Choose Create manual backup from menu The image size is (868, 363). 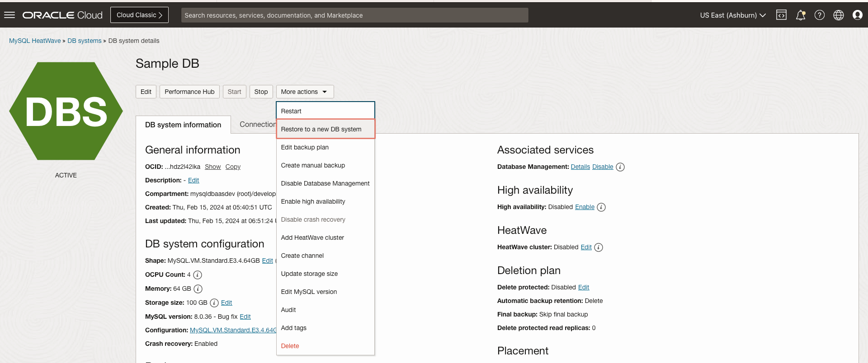point(313,165)
